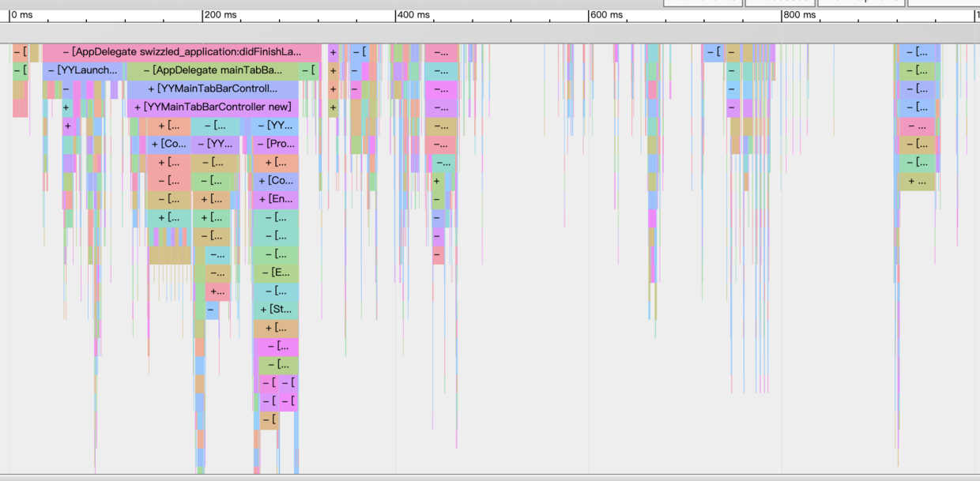Click the +[Co... block left of -[YY...
980x481 pixels.
[168, 144]
